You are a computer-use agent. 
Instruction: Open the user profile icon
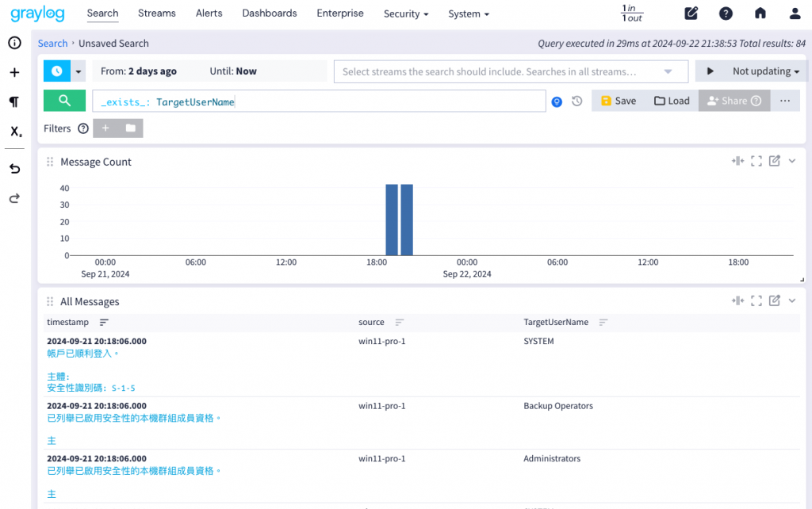(795, 13)
